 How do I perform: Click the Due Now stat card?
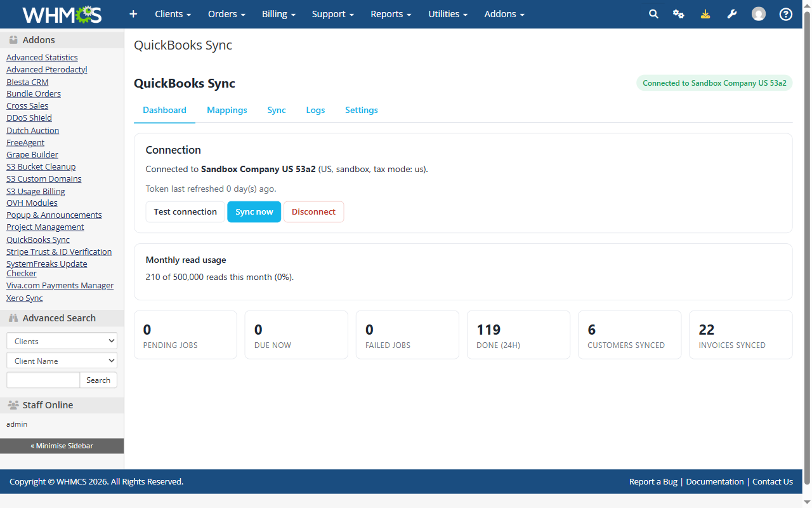pyautogui.click(x=296, y=335)
